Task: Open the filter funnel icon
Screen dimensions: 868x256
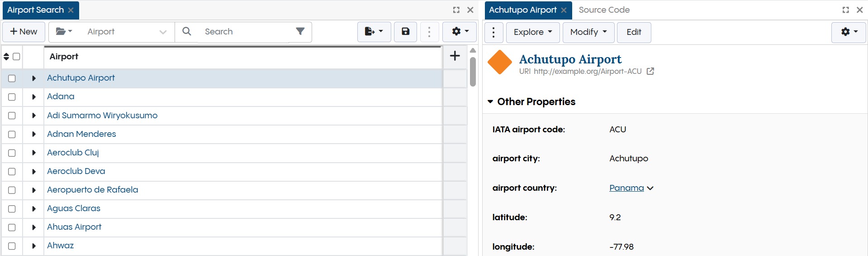Action: [300, 31]
